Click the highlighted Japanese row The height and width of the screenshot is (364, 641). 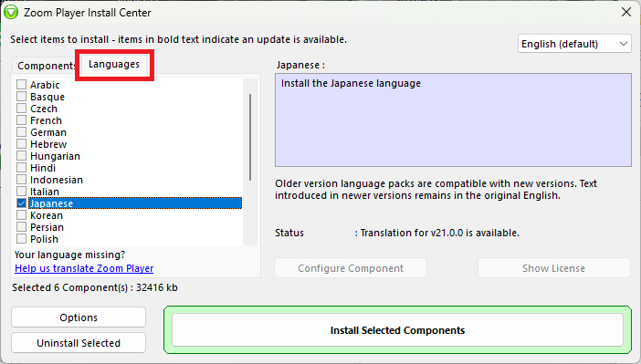pyautogui.click(x=135, y=203)
